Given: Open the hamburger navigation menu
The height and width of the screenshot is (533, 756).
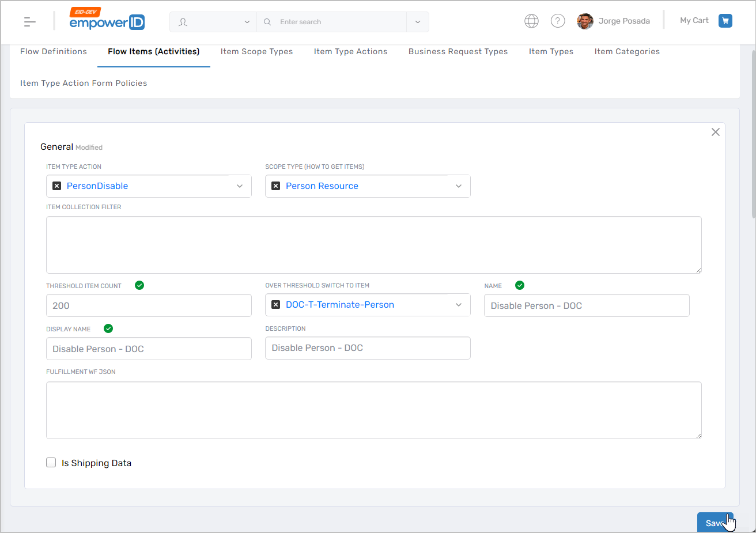Looking at the screenshot, I should (x=29, y=21).
